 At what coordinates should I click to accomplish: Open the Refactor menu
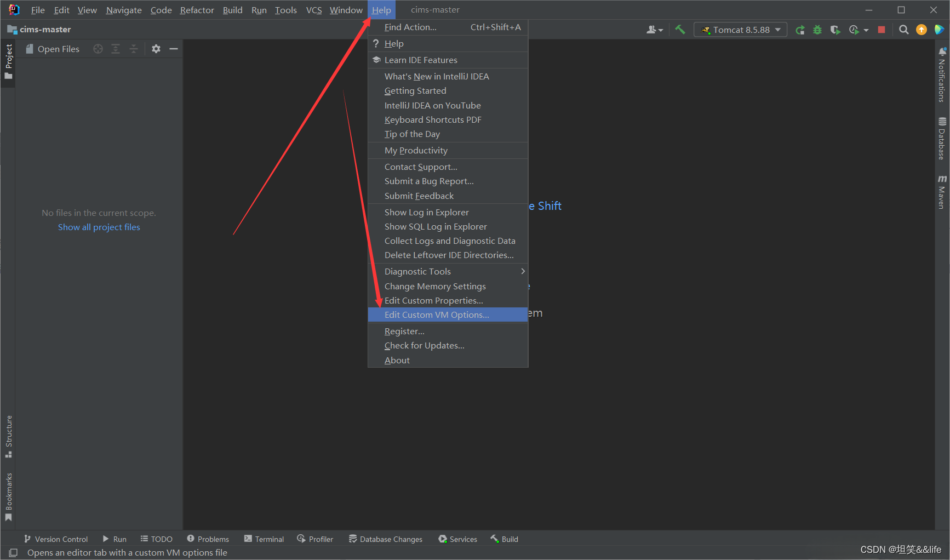[x=197, y=10]
